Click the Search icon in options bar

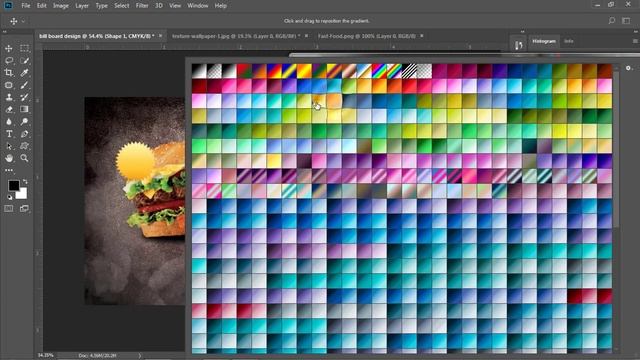click(x=611, y=20)
